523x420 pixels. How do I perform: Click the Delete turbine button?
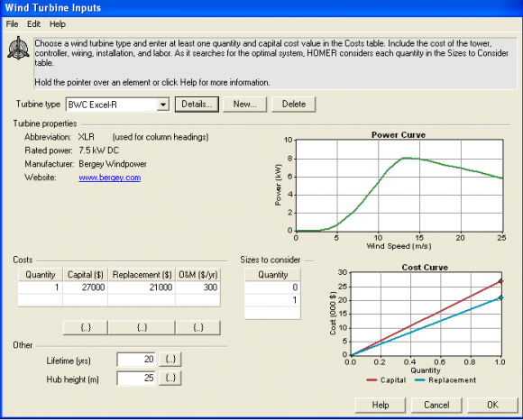coord(294,105)
